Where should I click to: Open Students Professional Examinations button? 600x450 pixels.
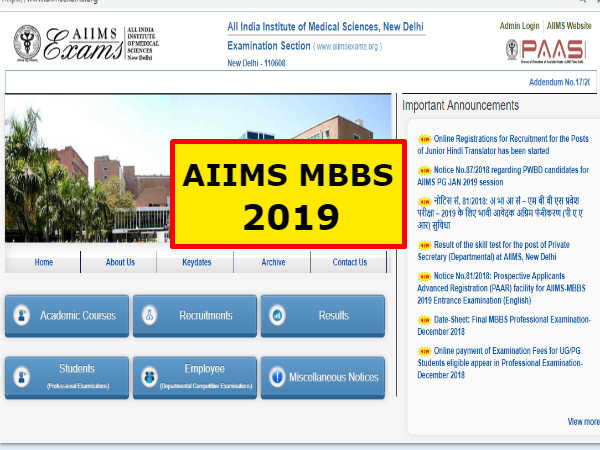click(x=67, y=378)
